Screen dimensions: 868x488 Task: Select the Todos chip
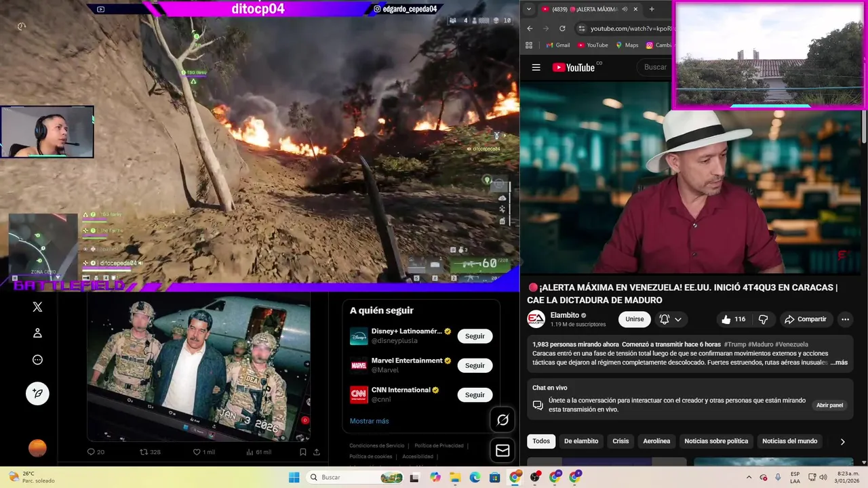click(541, 441)
